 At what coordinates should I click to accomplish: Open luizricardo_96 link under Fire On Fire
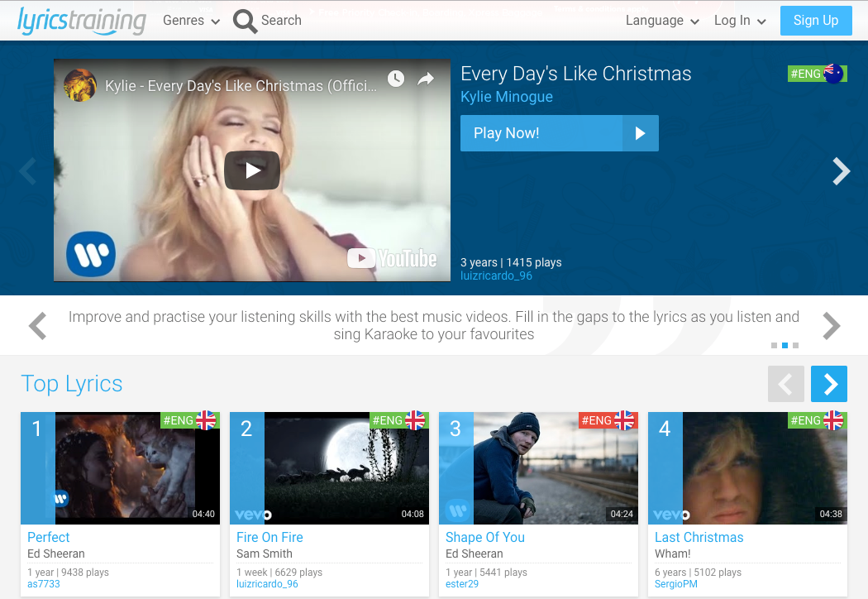(267, 584)
